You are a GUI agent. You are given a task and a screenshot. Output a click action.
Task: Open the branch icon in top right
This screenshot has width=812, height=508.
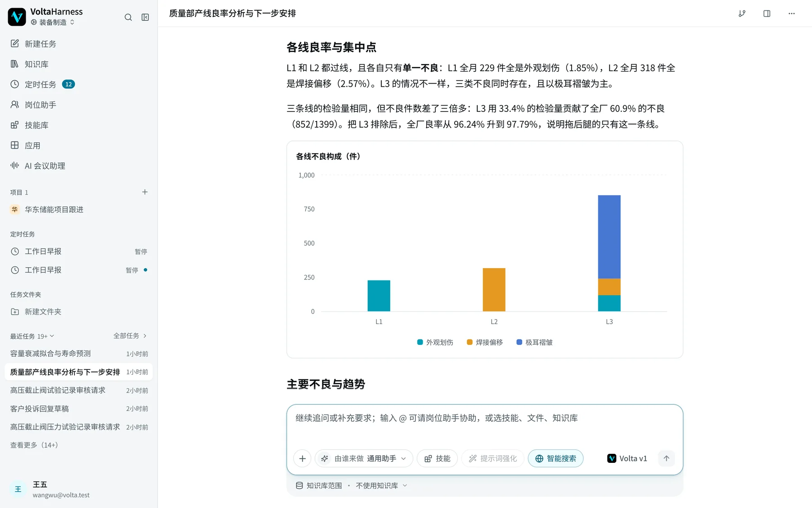[742, 14]
